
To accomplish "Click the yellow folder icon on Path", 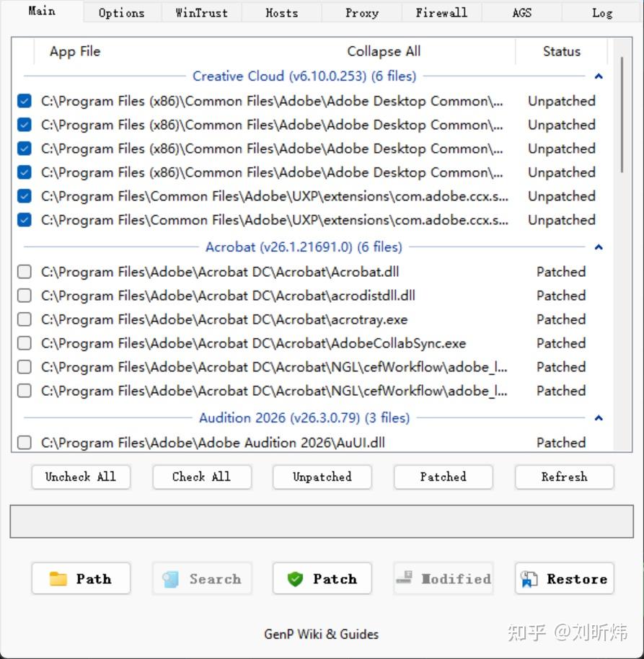I will pos(58,579).
